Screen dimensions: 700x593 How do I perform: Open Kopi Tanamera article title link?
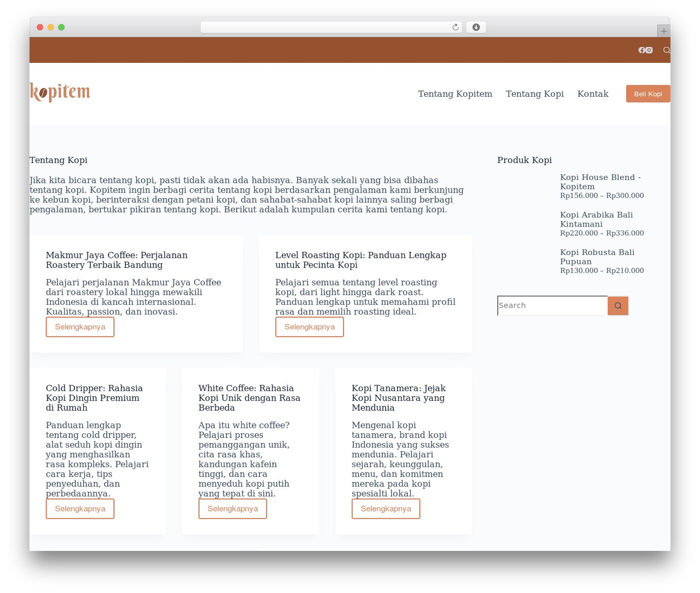399,398
